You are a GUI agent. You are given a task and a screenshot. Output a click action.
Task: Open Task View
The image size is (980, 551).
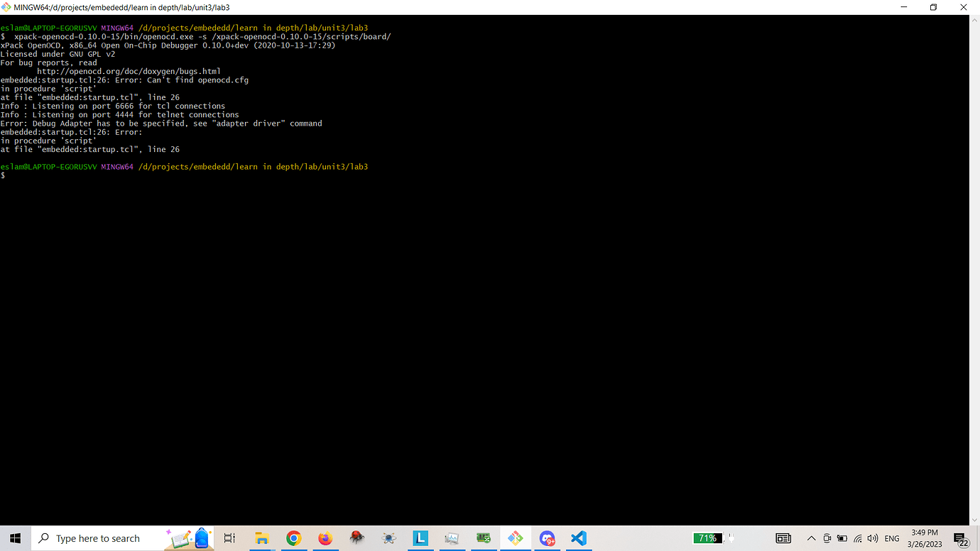[x=229, y=538]
